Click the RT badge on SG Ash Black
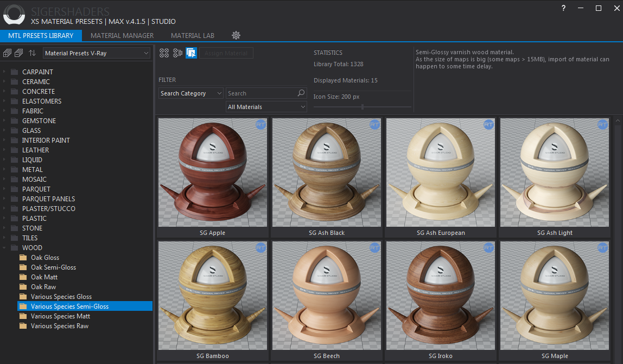The image size is (623, 364). point(374,125)
